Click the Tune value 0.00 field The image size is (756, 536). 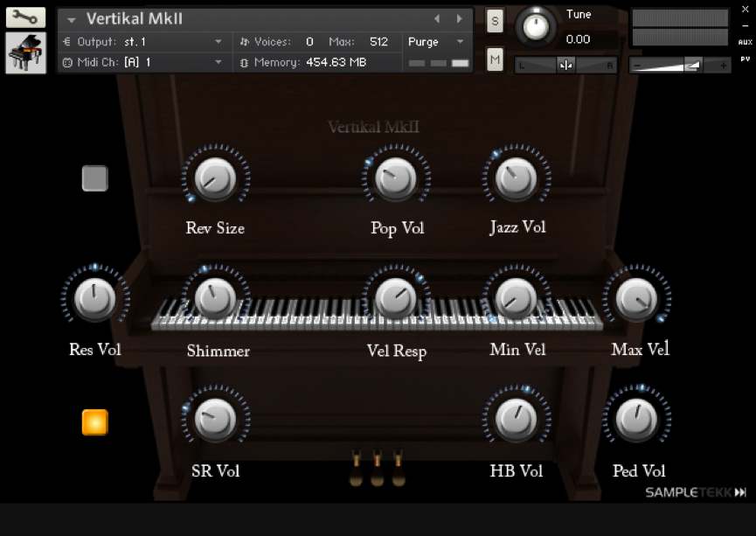578,39
